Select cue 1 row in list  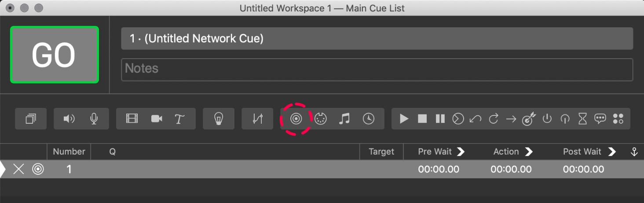(x=322, y=169)
